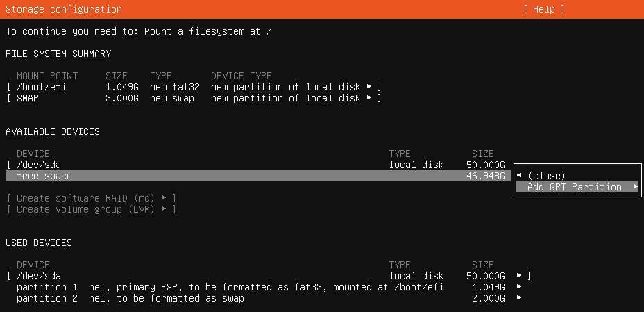This screenshot has height=312, width=644.
Task: Click Create software RAID (md) option
Action: pos(91,198)
